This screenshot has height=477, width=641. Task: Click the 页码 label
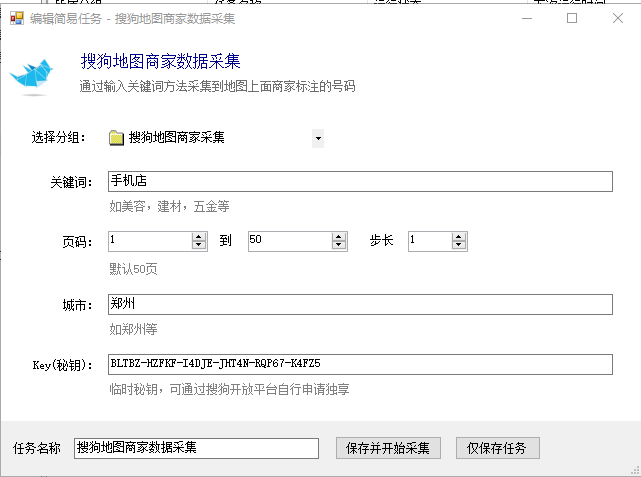point(77,242)
